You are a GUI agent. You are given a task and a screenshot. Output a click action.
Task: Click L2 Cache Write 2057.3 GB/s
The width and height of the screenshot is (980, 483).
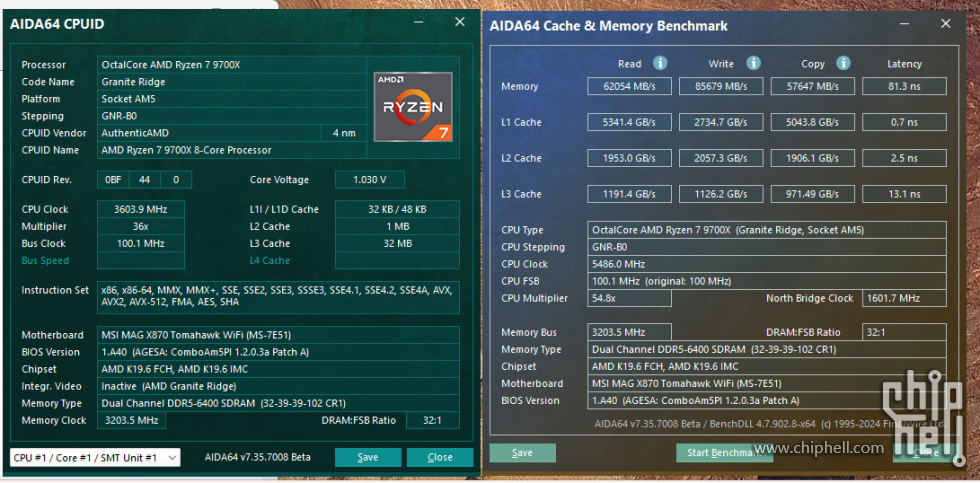[x=721, y=158]
